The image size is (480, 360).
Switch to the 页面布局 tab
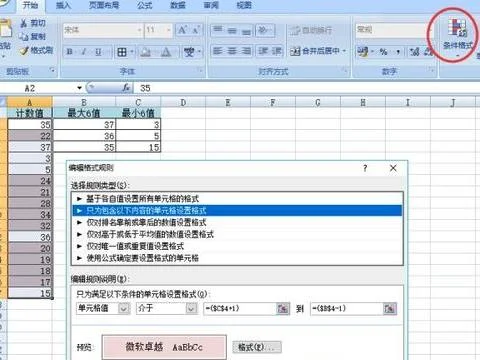(x=104, y=6)
